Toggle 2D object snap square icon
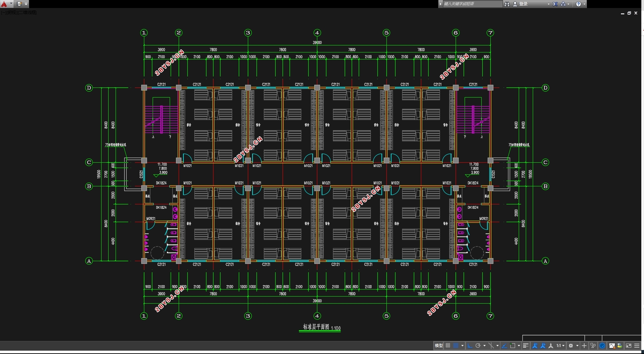644x354 pixels. pyautogui.click(x=512, y=346)
